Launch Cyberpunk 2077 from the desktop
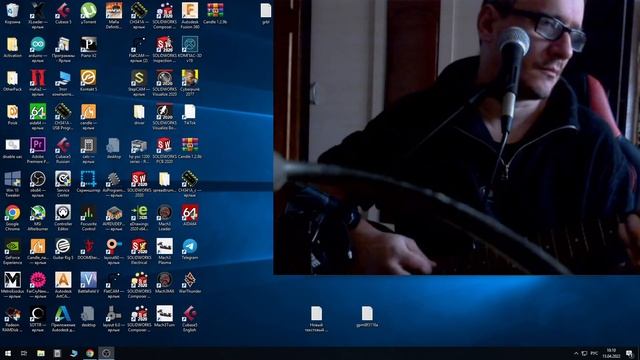Screen dimensions: 640x360 [190, 83]
